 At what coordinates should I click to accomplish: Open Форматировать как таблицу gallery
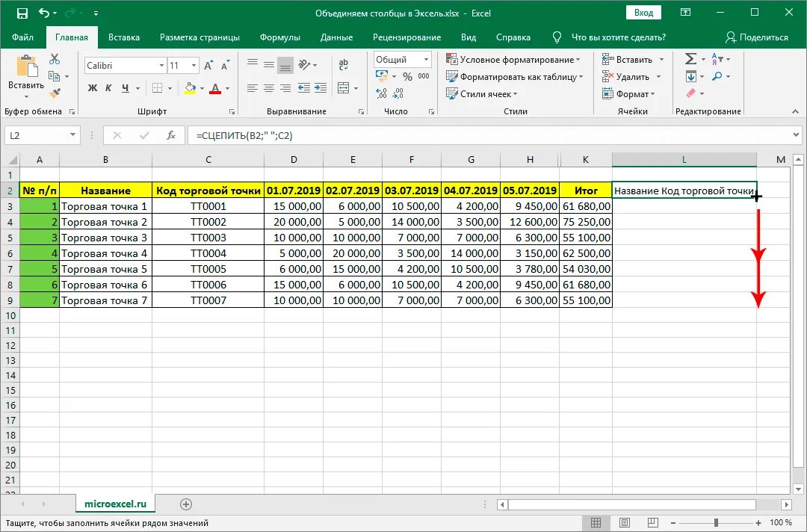[x=515, y=77]
